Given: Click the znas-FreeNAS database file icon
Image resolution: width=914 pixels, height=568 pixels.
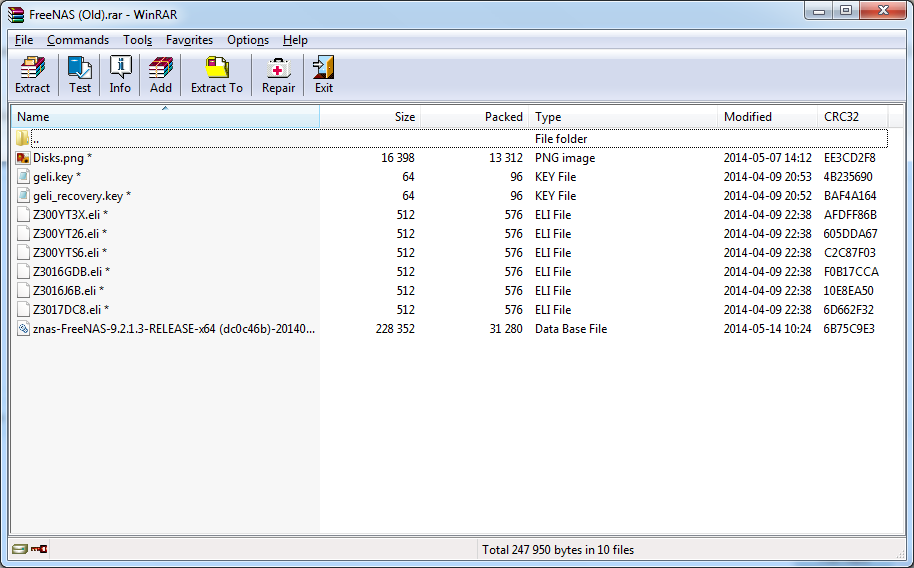Looking at the screenshot, I should (23, 328).
